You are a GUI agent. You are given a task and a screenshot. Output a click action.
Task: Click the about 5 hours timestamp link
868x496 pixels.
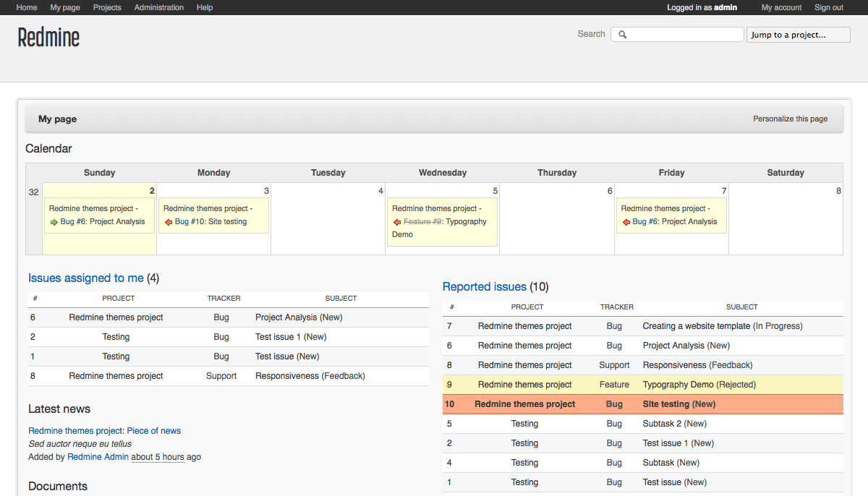click(158, 457)
